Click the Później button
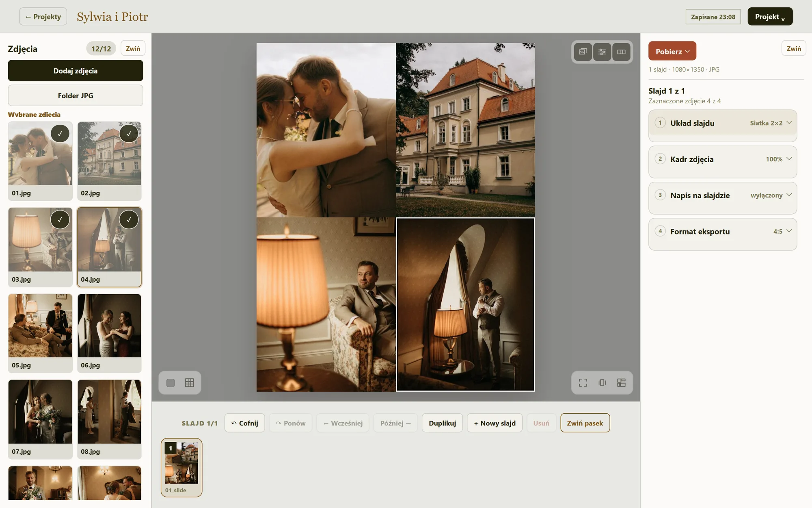 point(395,423)
